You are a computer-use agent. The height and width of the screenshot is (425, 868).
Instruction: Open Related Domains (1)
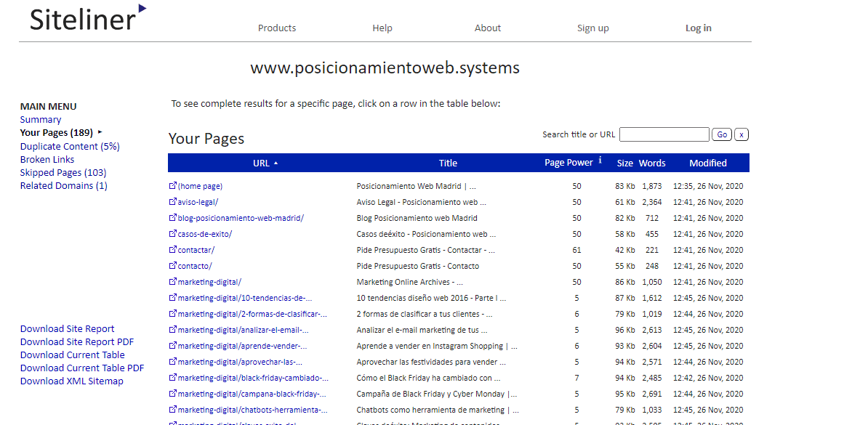tap(64, 186)
